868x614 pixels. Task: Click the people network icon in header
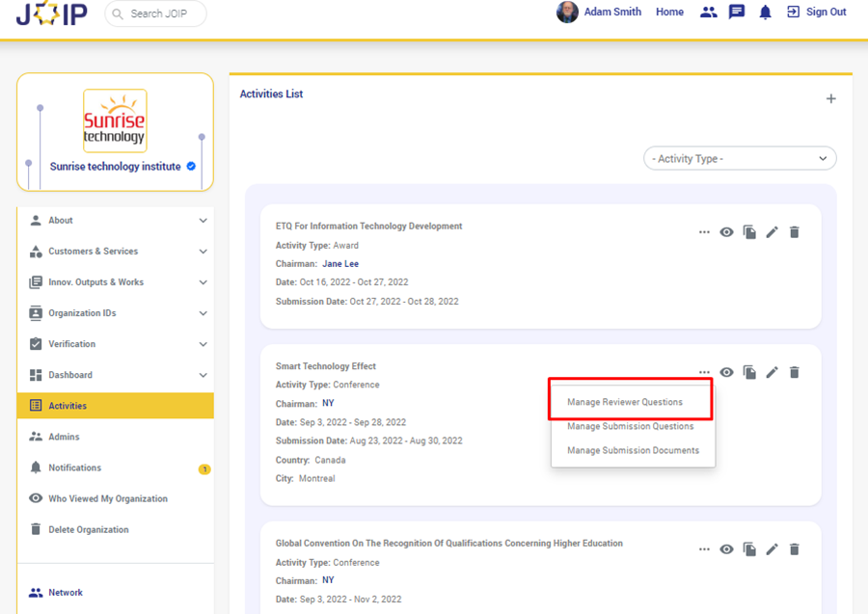[x=709, y=13]
